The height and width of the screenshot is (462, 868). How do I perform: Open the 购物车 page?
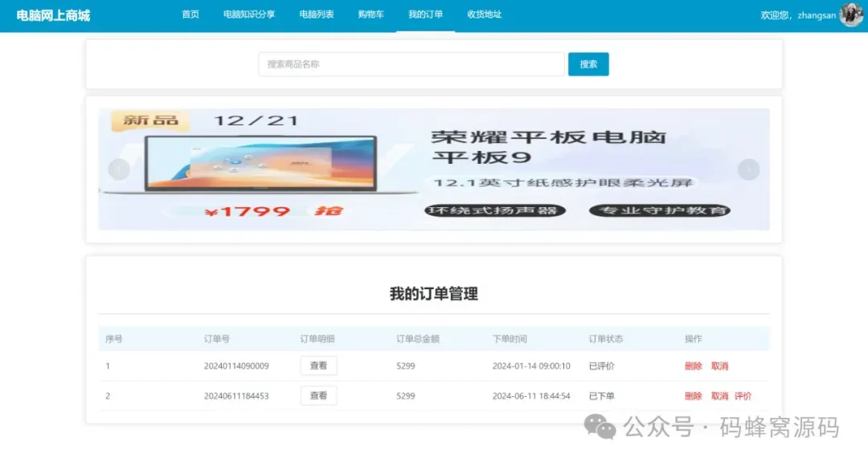[371, 14]
